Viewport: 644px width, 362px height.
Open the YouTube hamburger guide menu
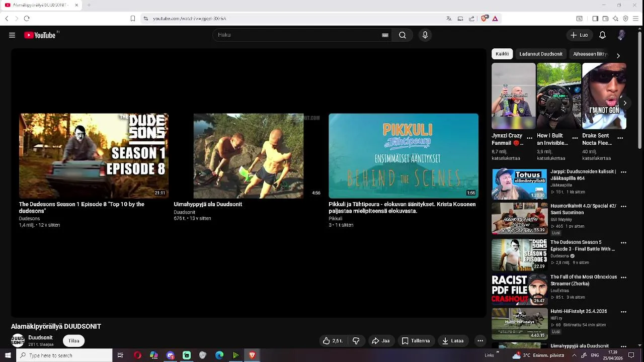(12, 35)
